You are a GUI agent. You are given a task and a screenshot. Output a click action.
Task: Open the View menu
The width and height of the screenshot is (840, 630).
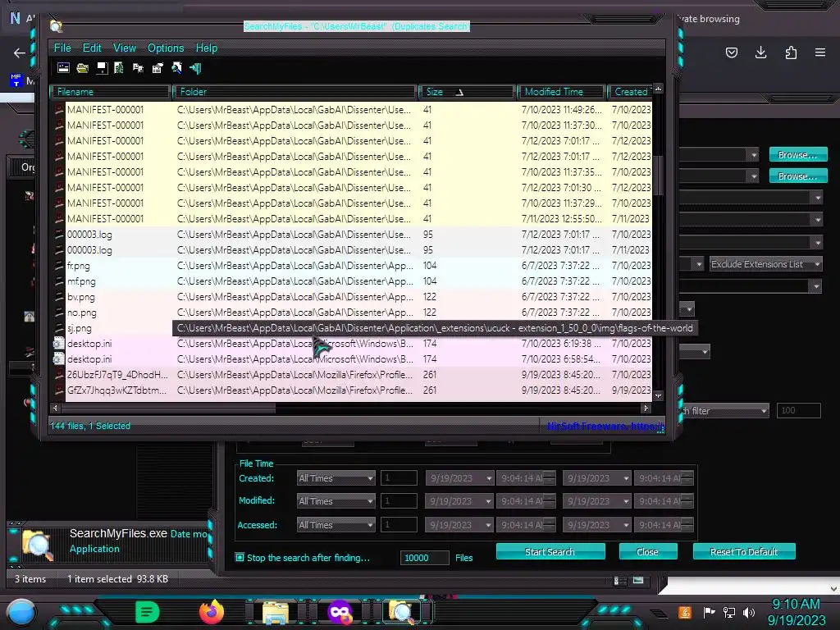pyautogui.click(x=125, y=48)
